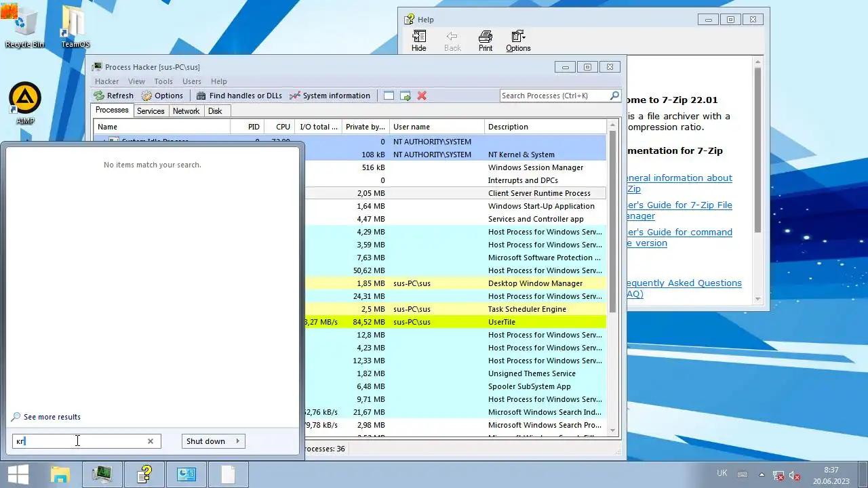Open the Recycle Bin desktop icon

pyautogui.click(x=24, y=27)
